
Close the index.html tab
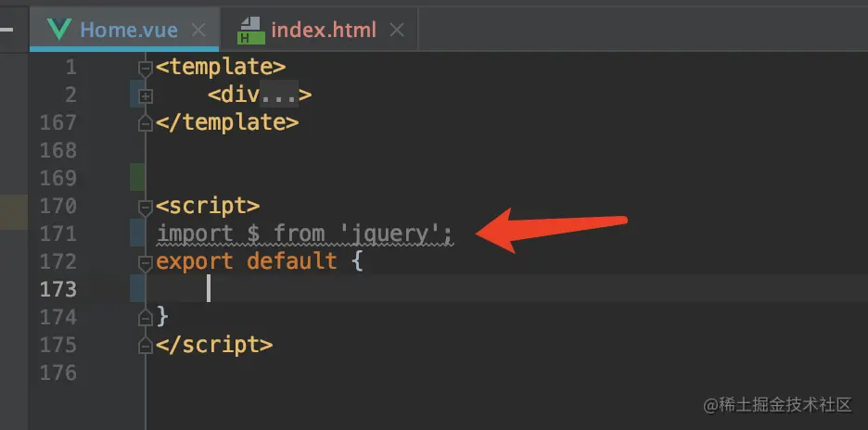click(x=396, y=30)
